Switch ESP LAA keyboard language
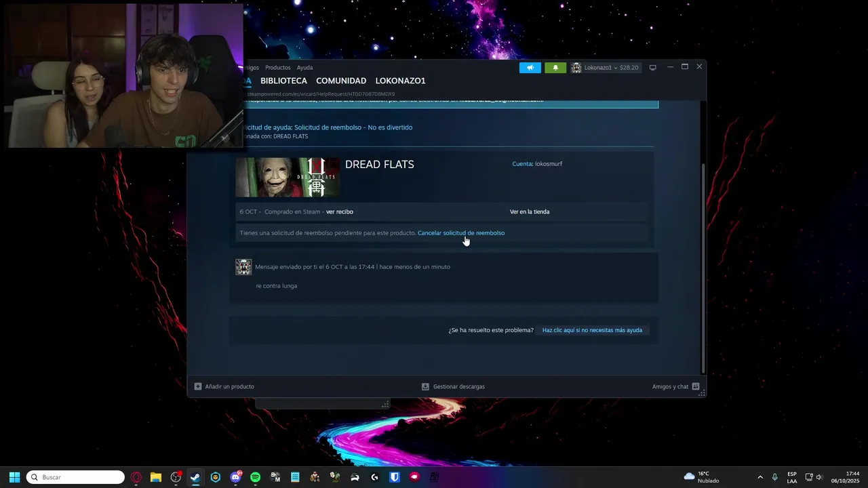 pyautogui.click(x=792, y=477)
